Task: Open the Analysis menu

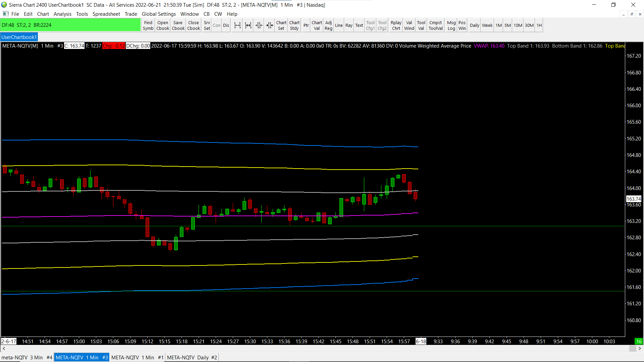Action: coord(62,14)
